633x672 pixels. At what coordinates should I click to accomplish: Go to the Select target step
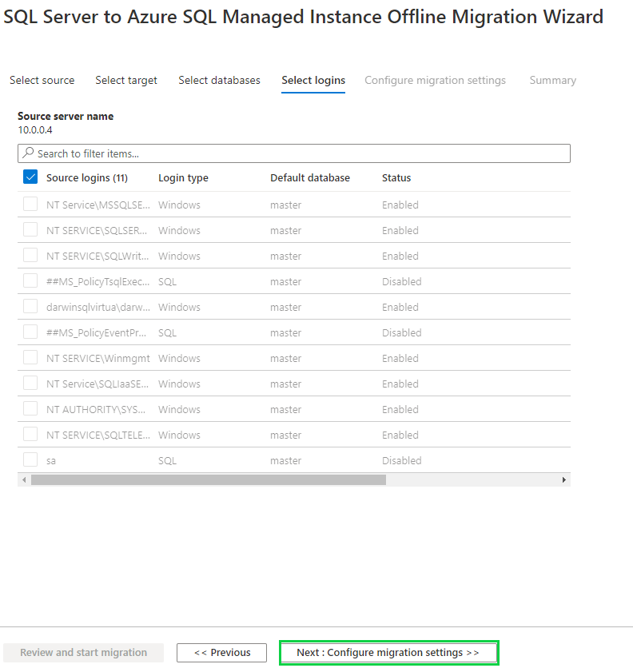pyautogui.click(x=126, y=80)
